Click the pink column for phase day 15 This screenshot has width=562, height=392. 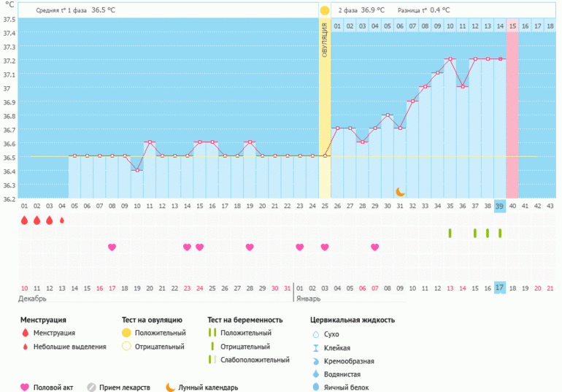coord(512,109)
